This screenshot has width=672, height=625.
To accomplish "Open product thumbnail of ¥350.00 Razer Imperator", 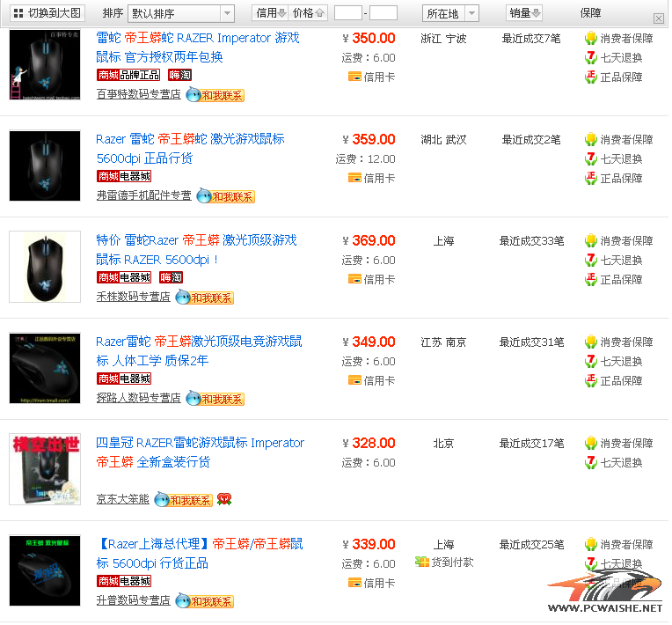I will (x=45, y=64).
